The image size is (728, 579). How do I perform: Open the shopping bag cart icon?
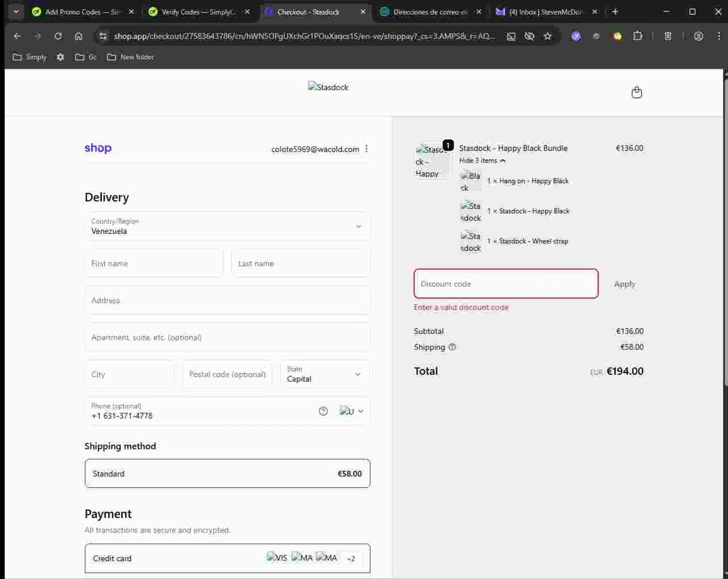click(637, 92)
